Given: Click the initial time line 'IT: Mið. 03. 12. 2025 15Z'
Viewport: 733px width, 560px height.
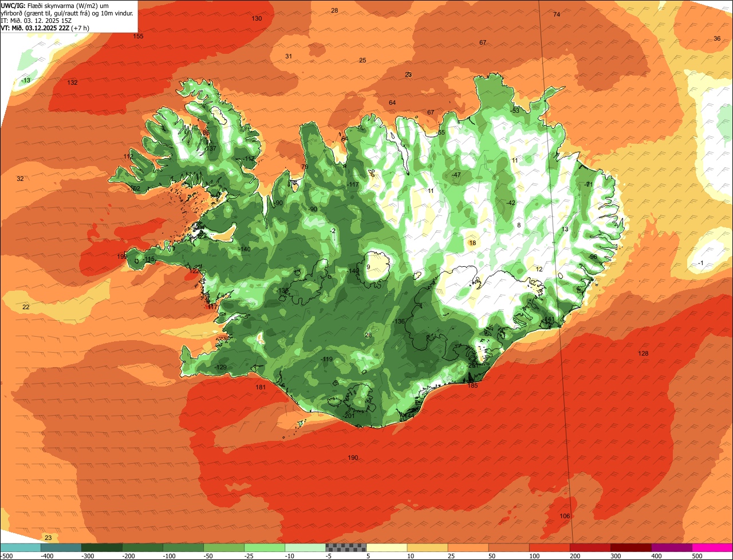Looking at the screenshot, I should (x=36, y=20).
